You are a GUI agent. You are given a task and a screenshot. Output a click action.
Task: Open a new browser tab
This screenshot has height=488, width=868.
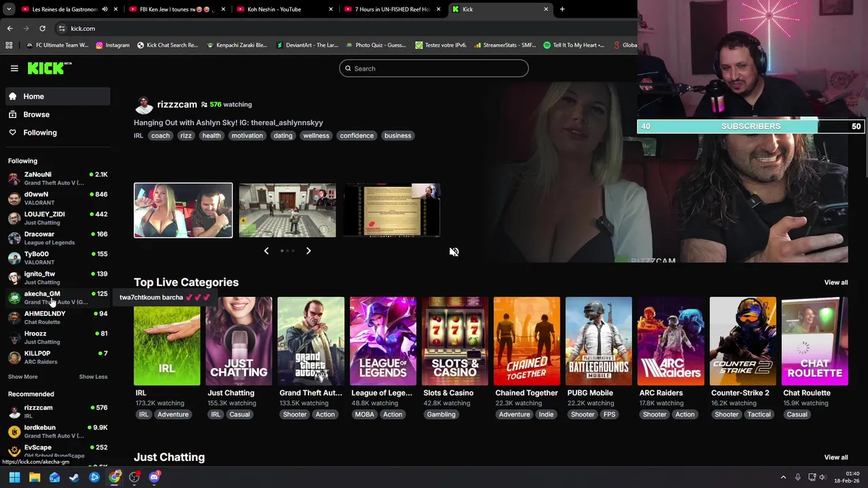562,9
